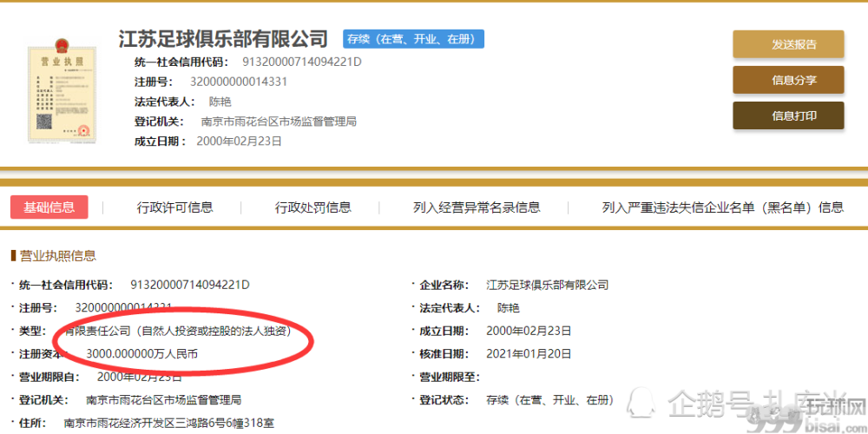Click 登记机关 value in license info section
Image resolution: width=868 pixels, height=434 pixels.
pyautogui.click(x=164, y=400)
